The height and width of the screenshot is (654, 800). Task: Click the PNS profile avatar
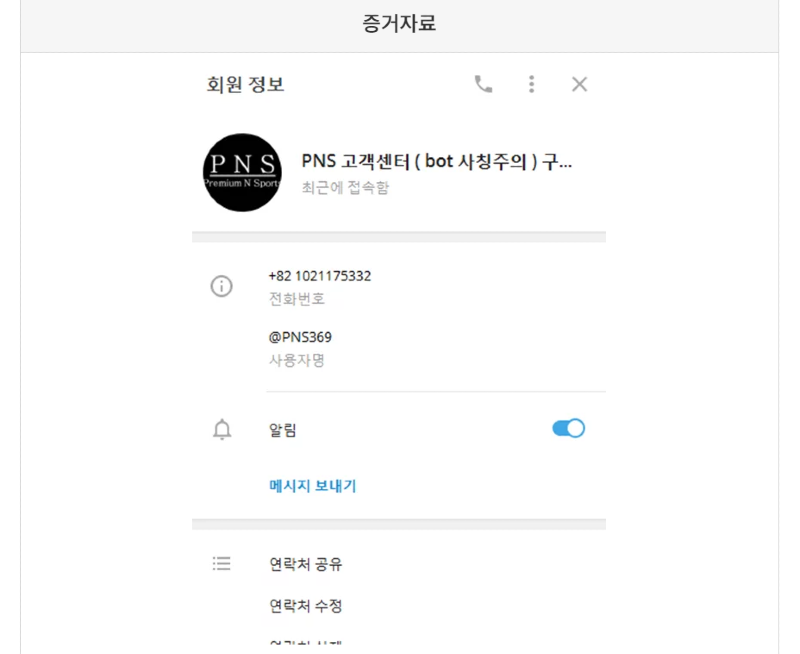(x=242, y=172)
